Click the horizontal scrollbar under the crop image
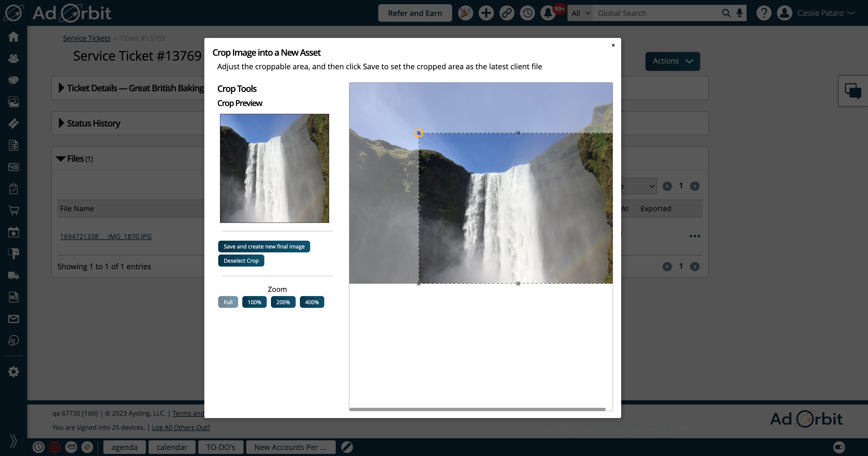The width and height of the screenshot is (868, 456). pyautogui.click(x=477, y=409)
